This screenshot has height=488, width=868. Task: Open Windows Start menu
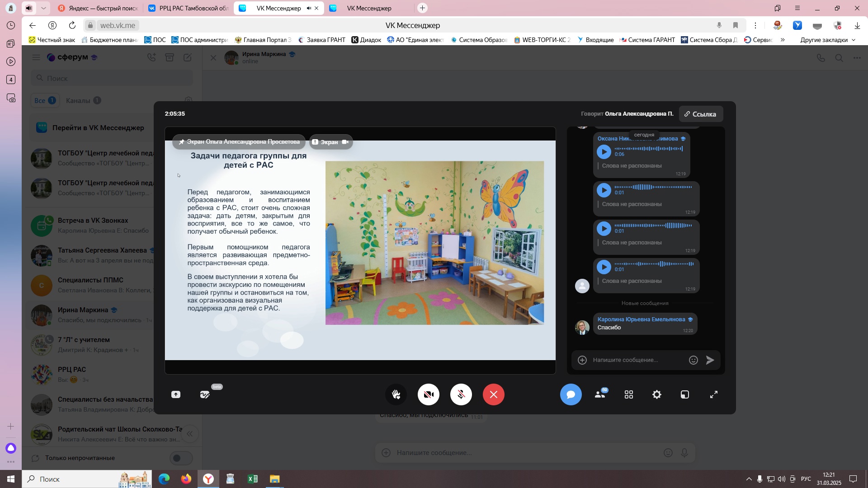[x=11, y=479]
